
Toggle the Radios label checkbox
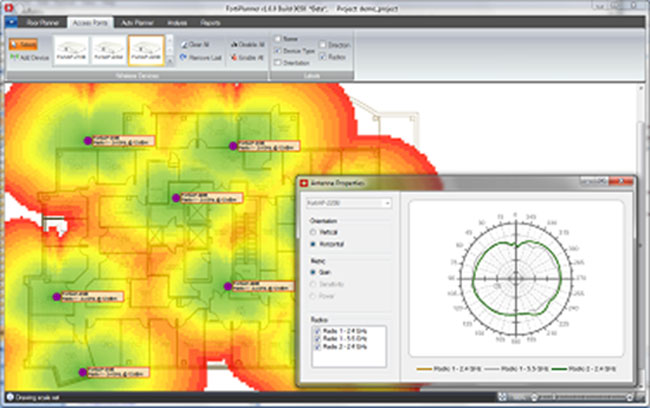pyautogui.click(x=324, y=57)
